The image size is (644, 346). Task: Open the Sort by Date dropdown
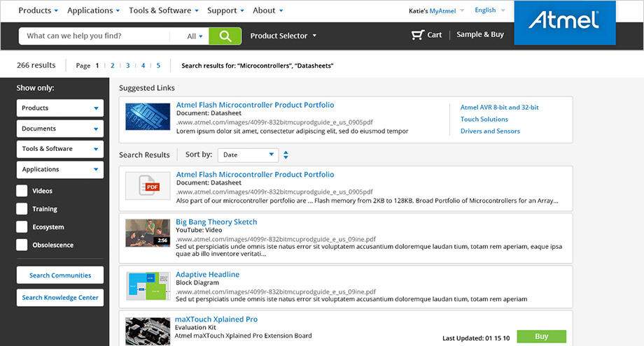248,155
